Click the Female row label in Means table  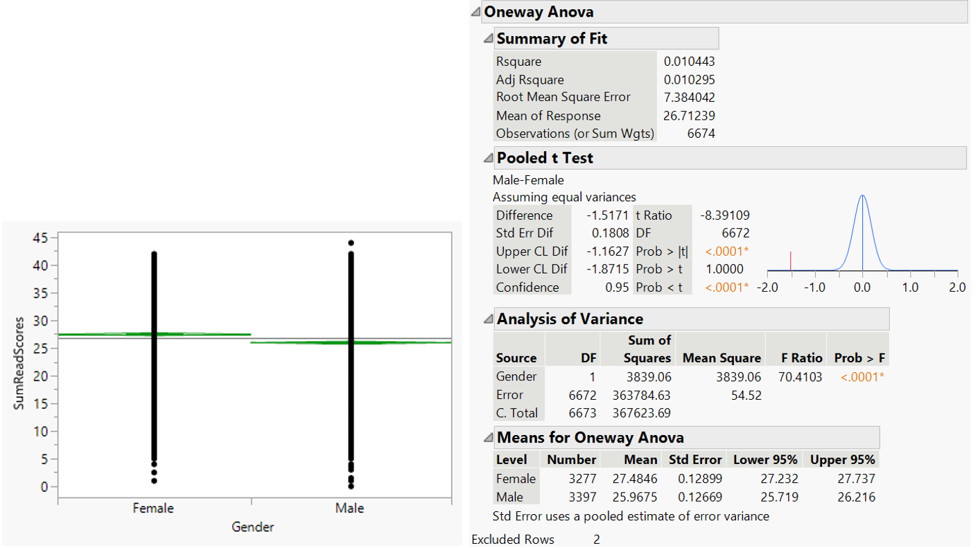pos(516,479)
